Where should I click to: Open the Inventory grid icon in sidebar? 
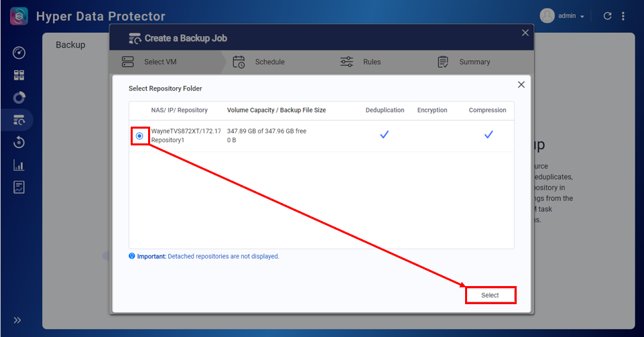[x=19, y=76]
